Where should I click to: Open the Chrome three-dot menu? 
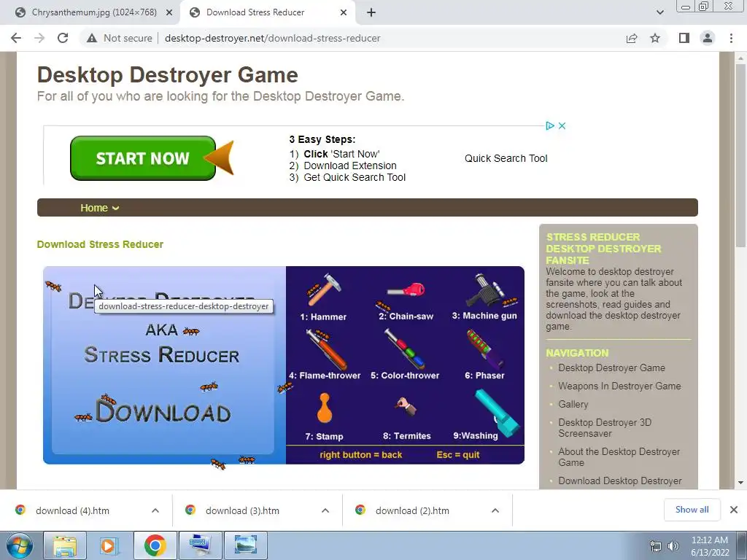tap(731, 38)
